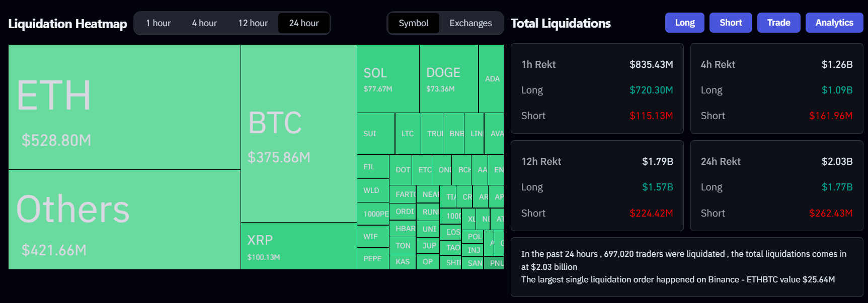Select the 24 hour timeframe
The width and height of the screenshot is (868, 303).
point(304,23)
